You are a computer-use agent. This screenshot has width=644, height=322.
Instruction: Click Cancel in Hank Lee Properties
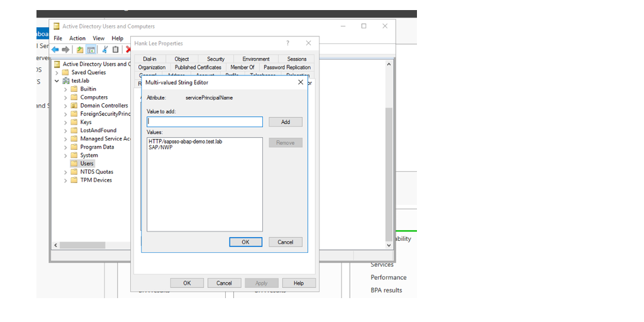(x=225, y=283)
